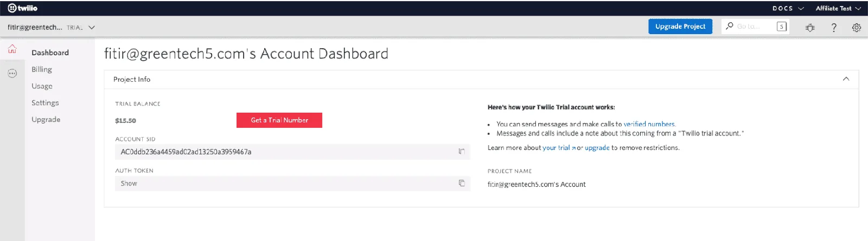868x241 pixels.
Task: Open Upgrade in the side menu
Action: pyautogui.click(x=46, y=120)
